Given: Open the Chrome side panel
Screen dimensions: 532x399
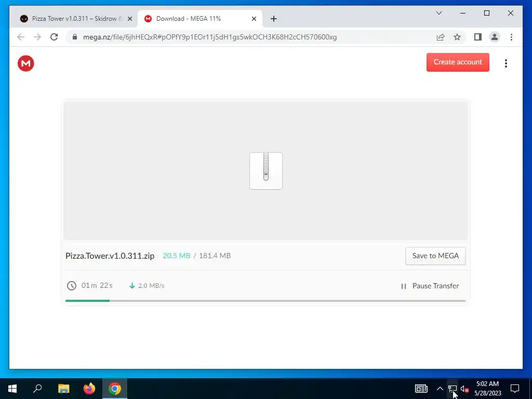Looking at the screenshot, I should 478,37.
